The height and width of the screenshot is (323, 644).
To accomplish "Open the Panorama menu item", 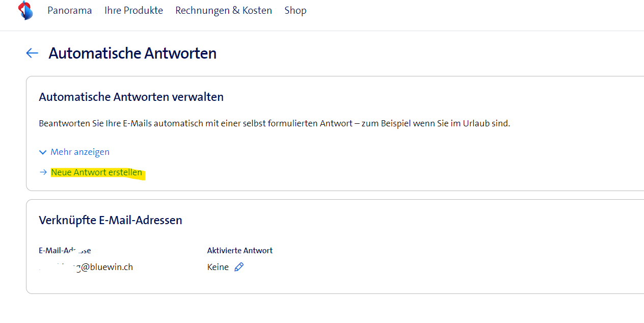I will coord(70,10).
